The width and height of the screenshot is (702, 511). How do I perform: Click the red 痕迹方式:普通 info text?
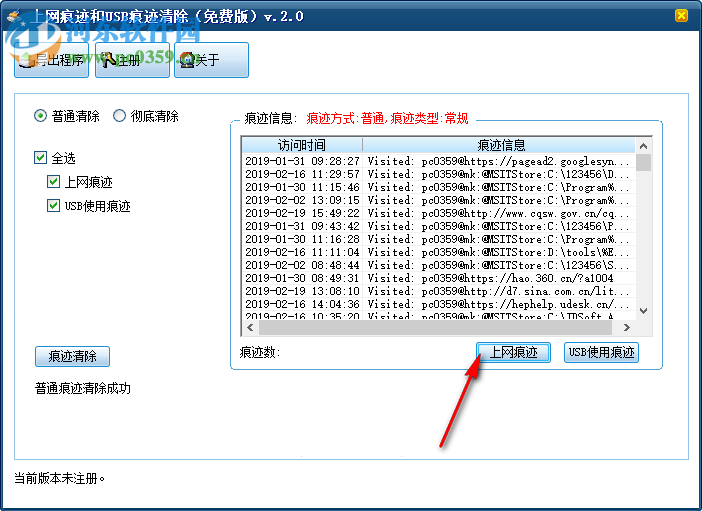[387, 119]
